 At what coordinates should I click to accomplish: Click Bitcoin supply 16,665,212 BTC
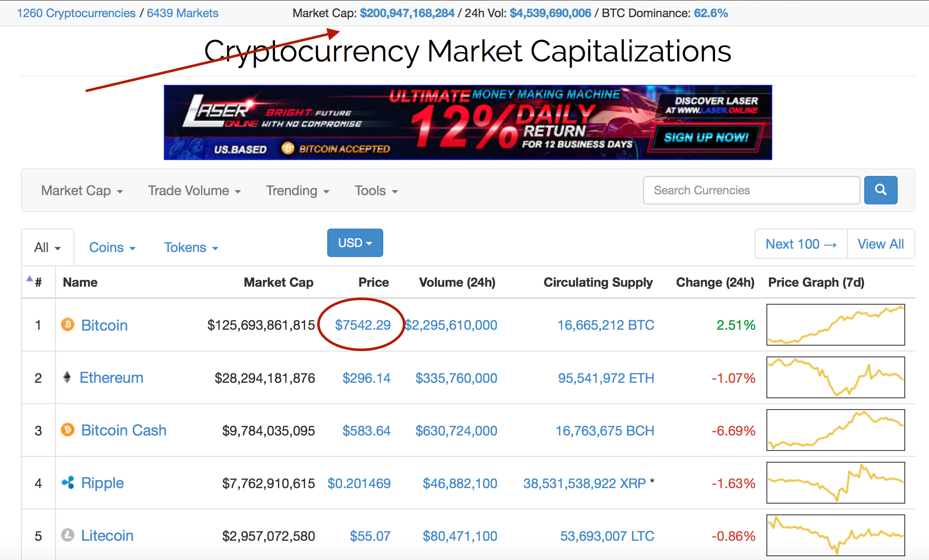pyautogui.click(x=606, y=325)
